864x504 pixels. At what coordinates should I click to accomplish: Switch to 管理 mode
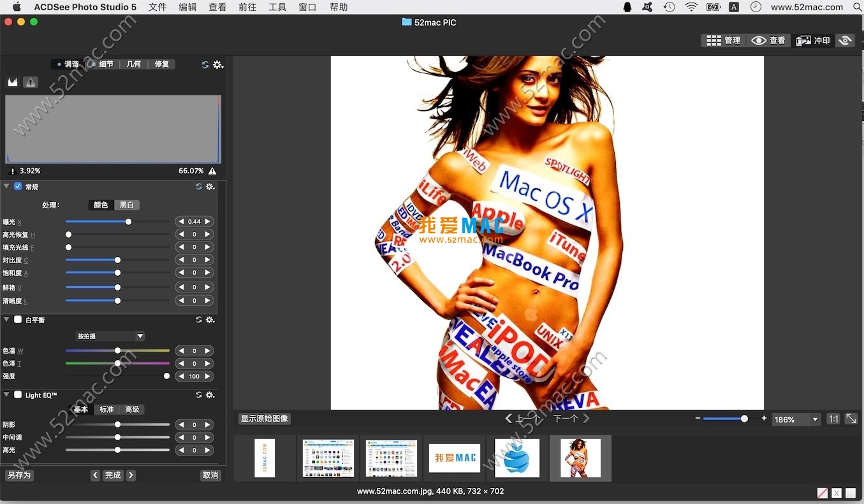tap(723, 40)
